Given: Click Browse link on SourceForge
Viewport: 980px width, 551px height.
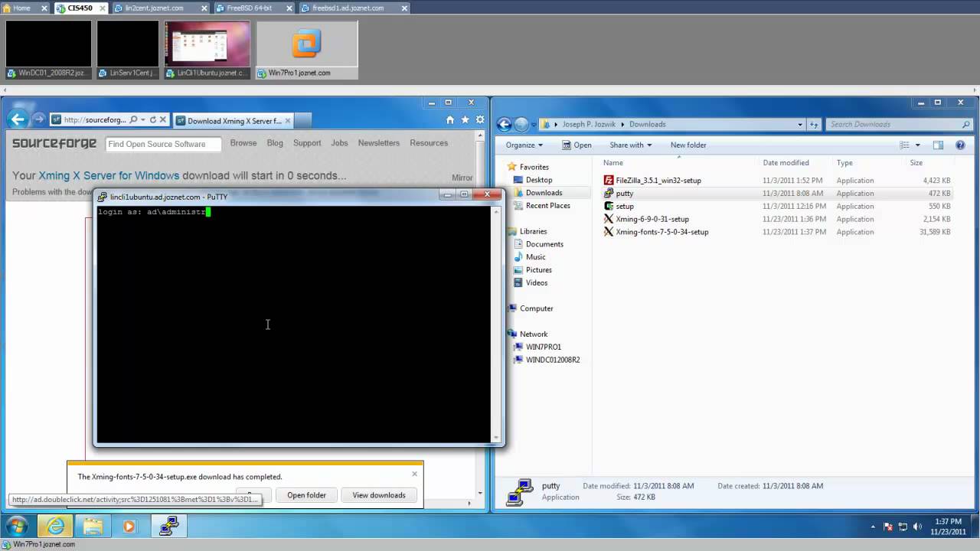Looking at the screenshot, I should pos(243,143).
